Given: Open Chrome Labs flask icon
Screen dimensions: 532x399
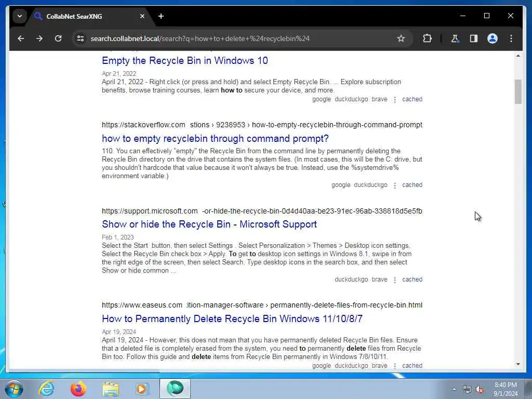Looking at the screenshot, I should pyautogui.click(x=455, y=38).
